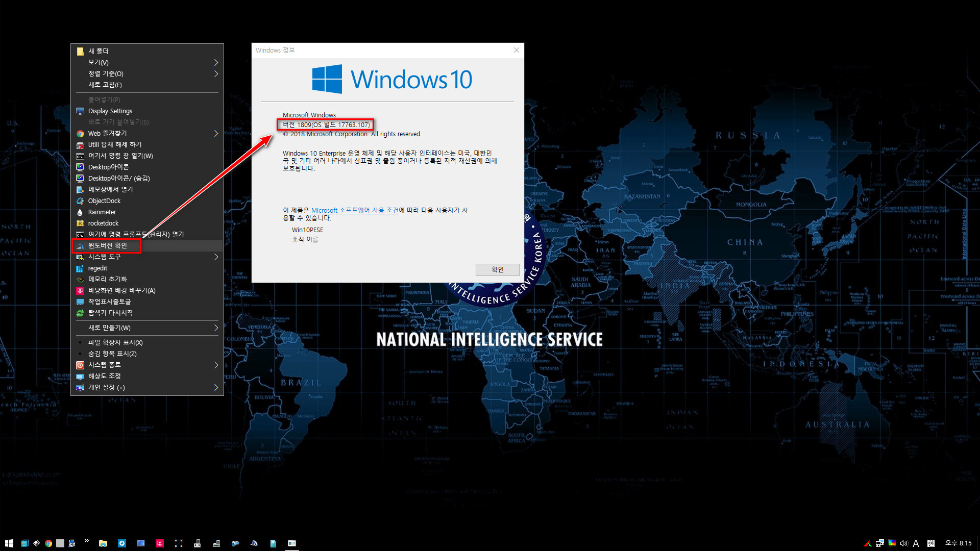Click the rainbow color display tray icon

(892, 543)
